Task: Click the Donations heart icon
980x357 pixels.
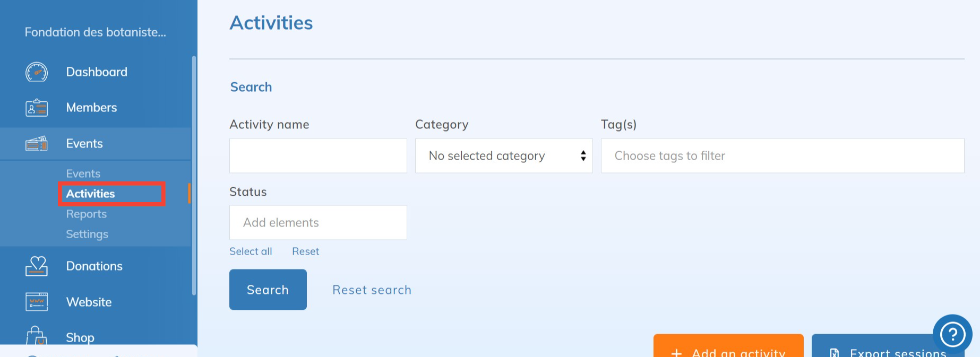Action: click(x=37, y=266)
